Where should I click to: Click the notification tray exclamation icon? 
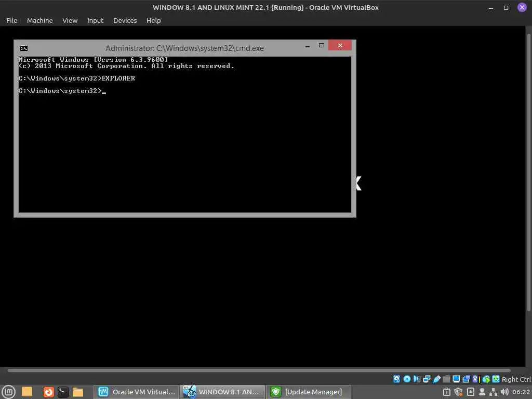[446, 392]
